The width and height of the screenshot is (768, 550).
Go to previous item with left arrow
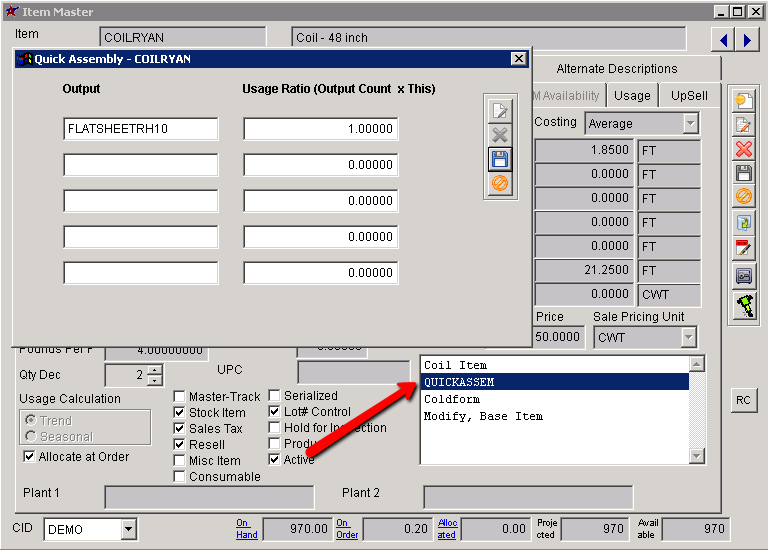point(723,40)
